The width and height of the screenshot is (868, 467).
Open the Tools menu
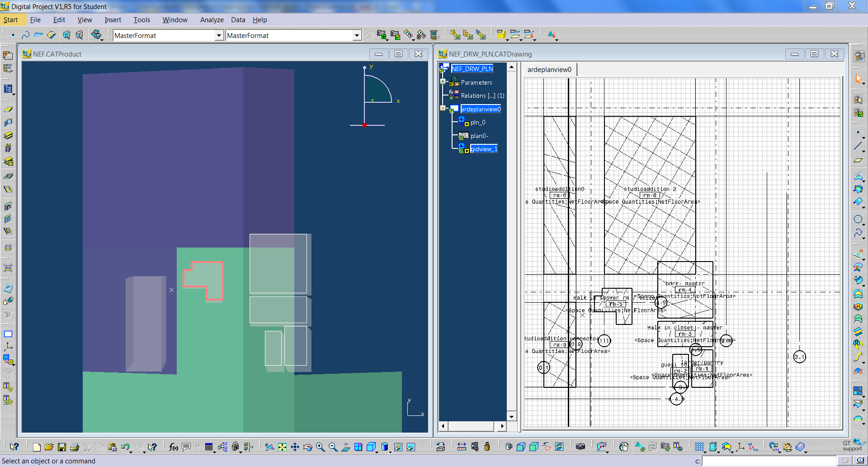pyautogui.click(x=142, y=20)
